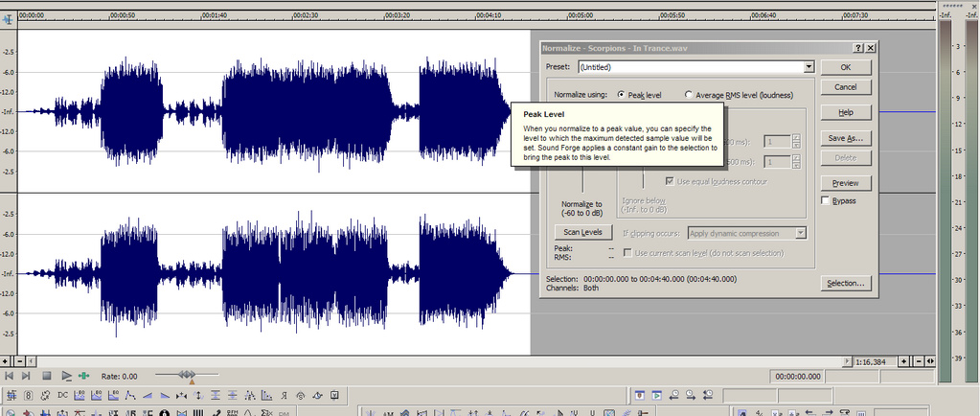This screenshot has width=980, height=416.
Task: Open the Graphic Fade envelope icon
Action: [x=130, y=395]
